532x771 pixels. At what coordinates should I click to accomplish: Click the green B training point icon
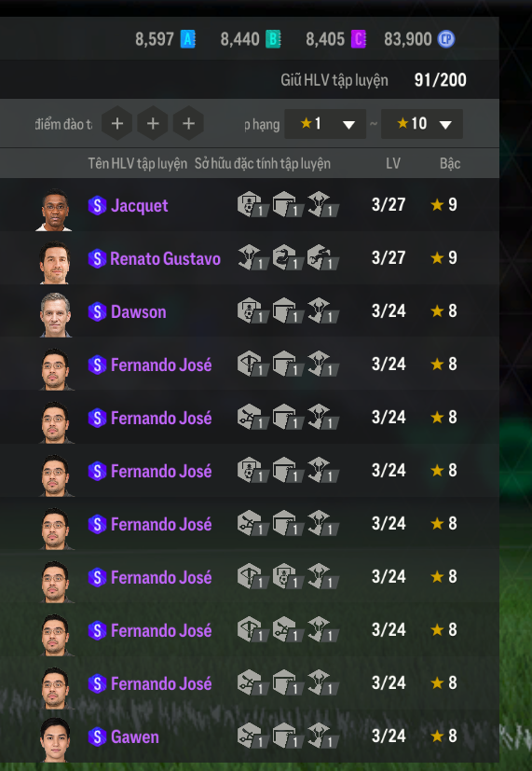(x=273, y=39)
